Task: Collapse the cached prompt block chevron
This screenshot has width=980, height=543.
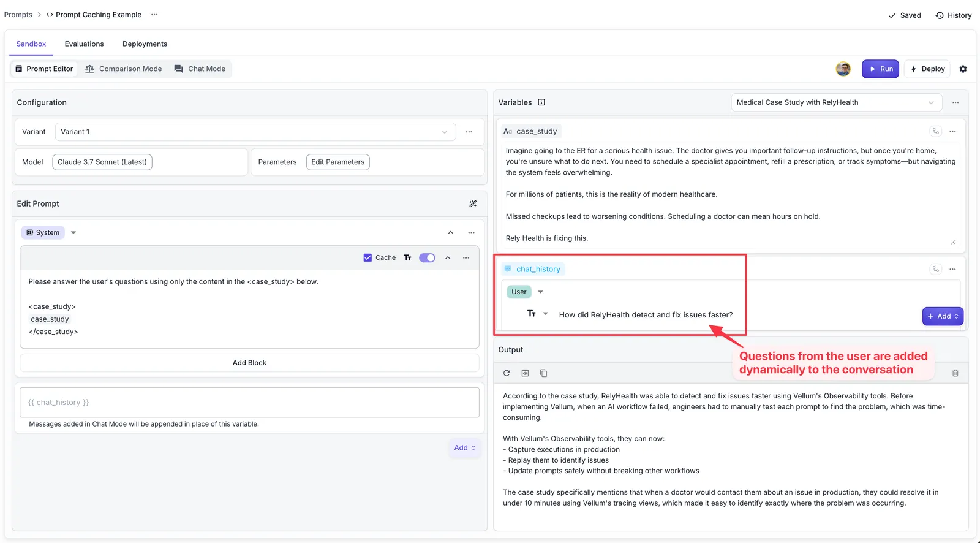Action: (448, 258)
